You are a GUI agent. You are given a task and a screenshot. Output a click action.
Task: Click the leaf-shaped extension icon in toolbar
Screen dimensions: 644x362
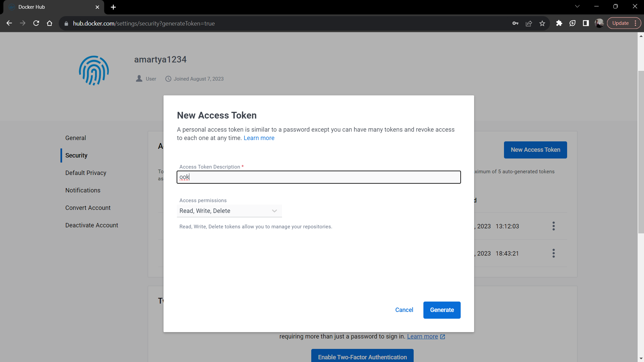572,23
